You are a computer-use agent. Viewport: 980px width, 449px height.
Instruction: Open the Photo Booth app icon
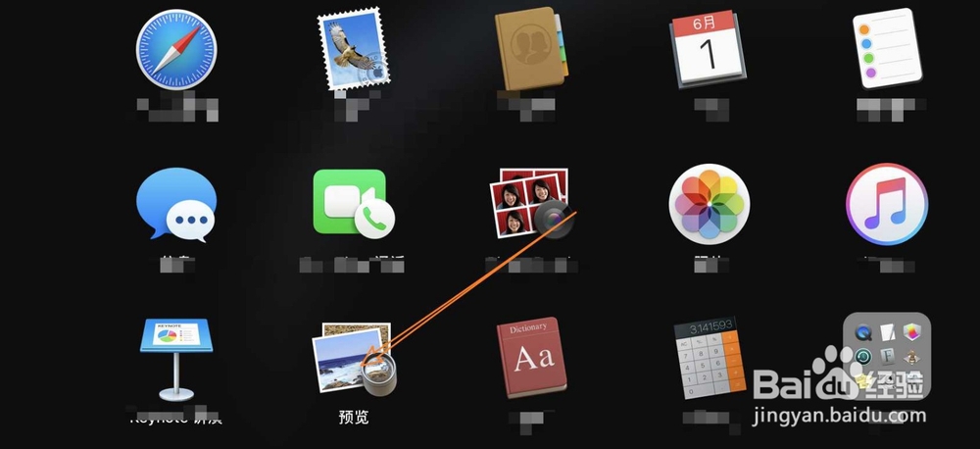(530, 203)
